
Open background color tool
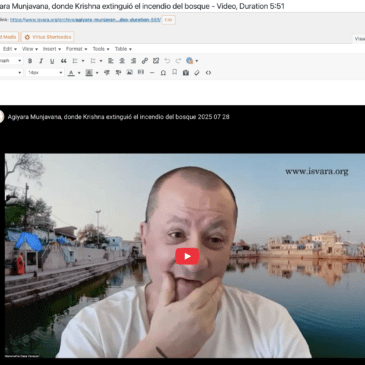pyautogui.click(x=89, y=73)
